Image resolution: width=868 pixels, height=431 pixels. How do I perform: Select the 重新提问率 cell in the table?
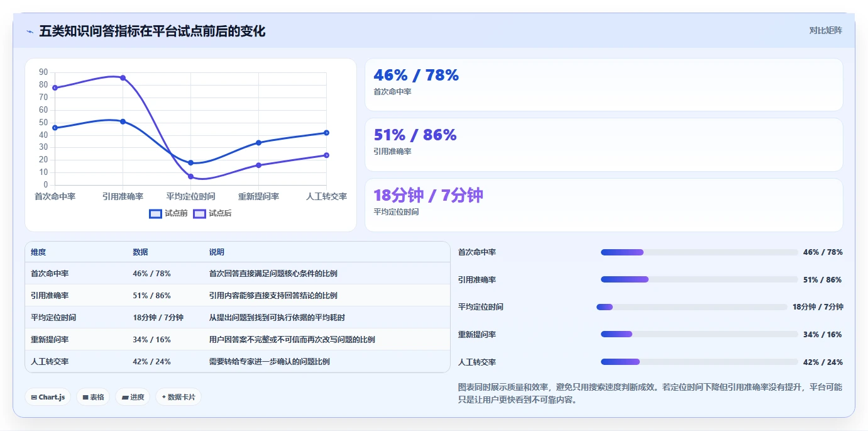pyautogui.click(x=50, y=340)
